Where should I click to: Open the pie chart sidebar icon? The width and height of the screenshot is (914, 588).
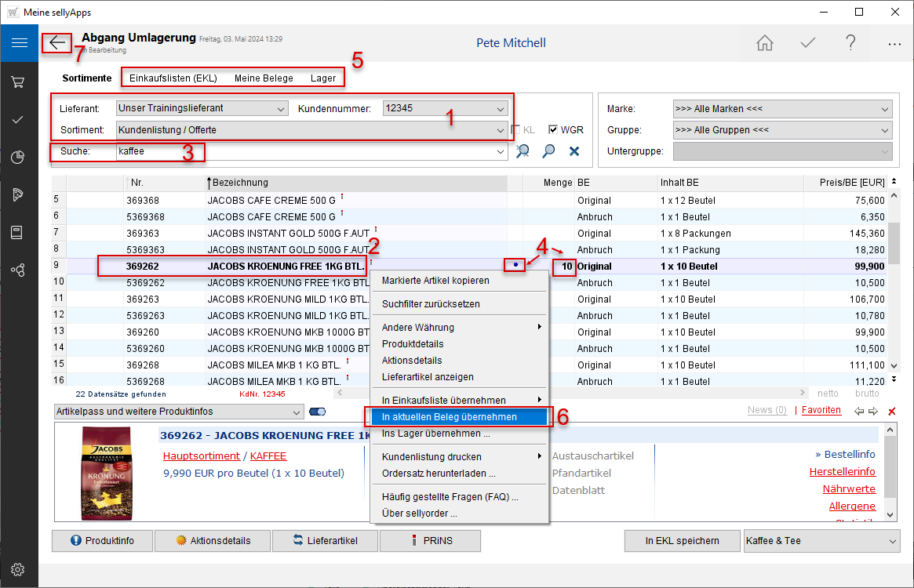(19, 157)
